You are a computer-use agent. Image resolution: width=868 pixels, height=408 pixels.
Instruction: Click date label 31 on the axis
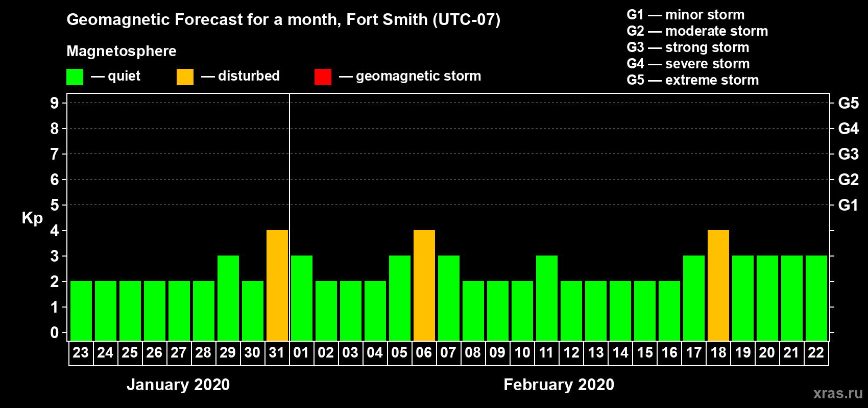(x=277, y=353)
